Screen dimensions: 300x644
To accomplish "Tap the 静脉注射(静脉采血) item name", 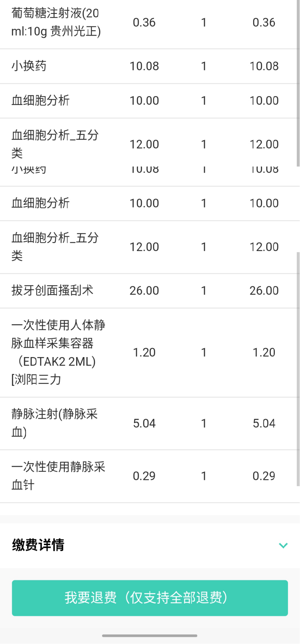I will (54, 423).
